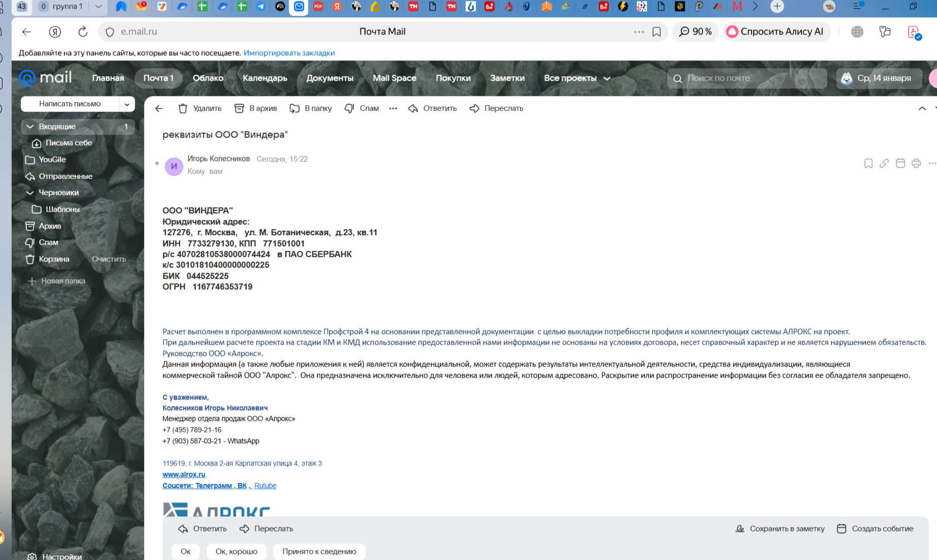
Task: Open the Архив folder in the sidebar
Action: click(x=50, y=226)
